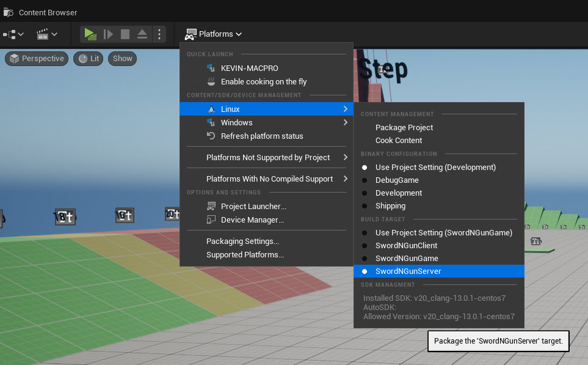
Task: Expand the Windows submenu arrow
Action: click(x=346, y=122)
